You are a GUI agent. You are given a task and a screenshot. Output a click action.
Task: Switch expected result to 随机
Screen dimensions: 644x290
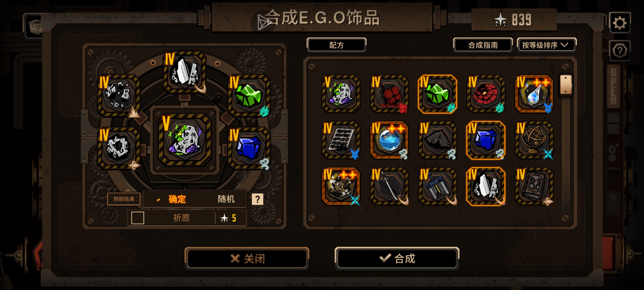pyautogui.click(x=226, y=199)
